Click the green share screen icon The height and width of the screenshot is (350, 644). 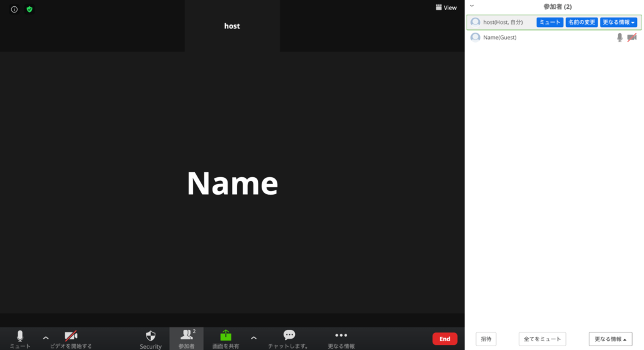226,336
